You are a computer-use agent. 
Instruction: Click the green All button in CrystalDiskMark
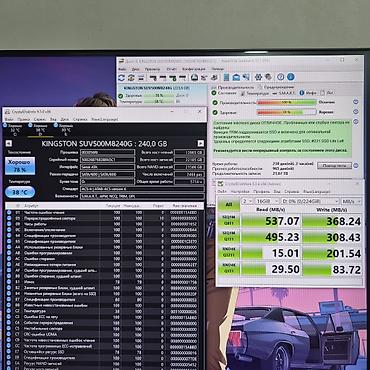(x=228, y=205)
